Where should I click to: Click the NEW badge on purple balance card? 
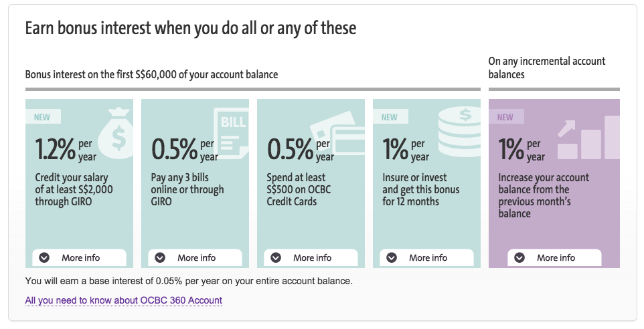tap(505, 117)
